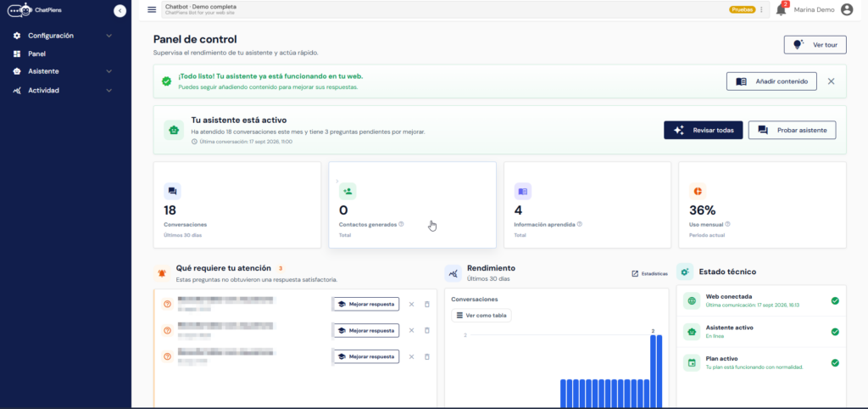The width and height of the screenshot is (868, 409).
Task: Click the Estado técnico gears icon
Action: (685, 272)
